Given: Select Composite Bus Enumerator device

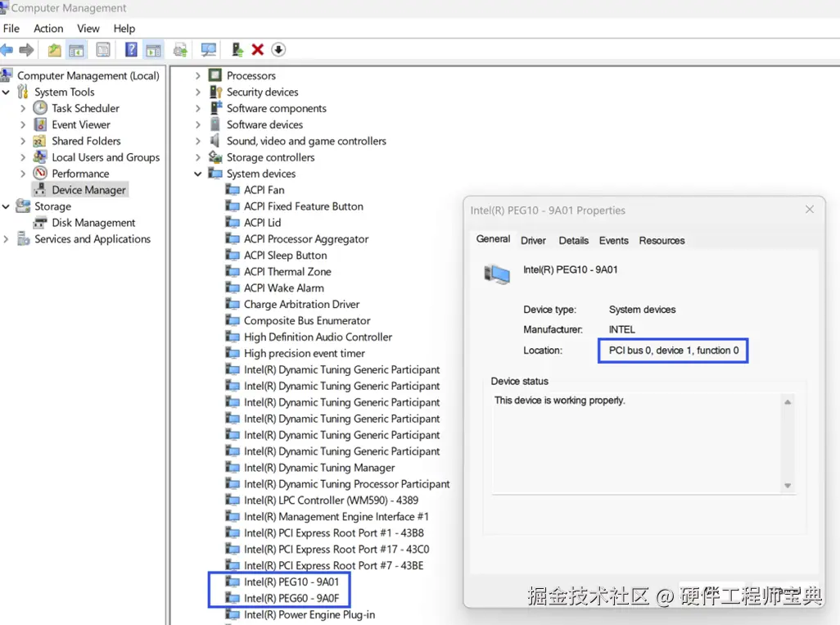Looking at the screenshot, I should click(307, 320).
